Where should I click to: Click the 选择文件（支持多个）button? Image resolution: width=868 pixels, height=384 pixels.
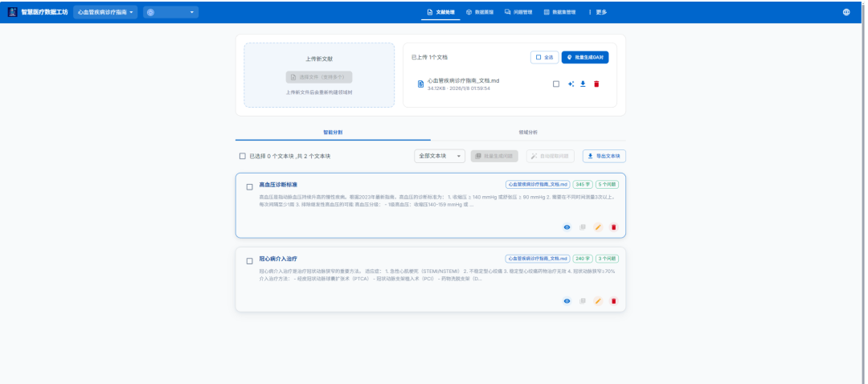(319, 77)
